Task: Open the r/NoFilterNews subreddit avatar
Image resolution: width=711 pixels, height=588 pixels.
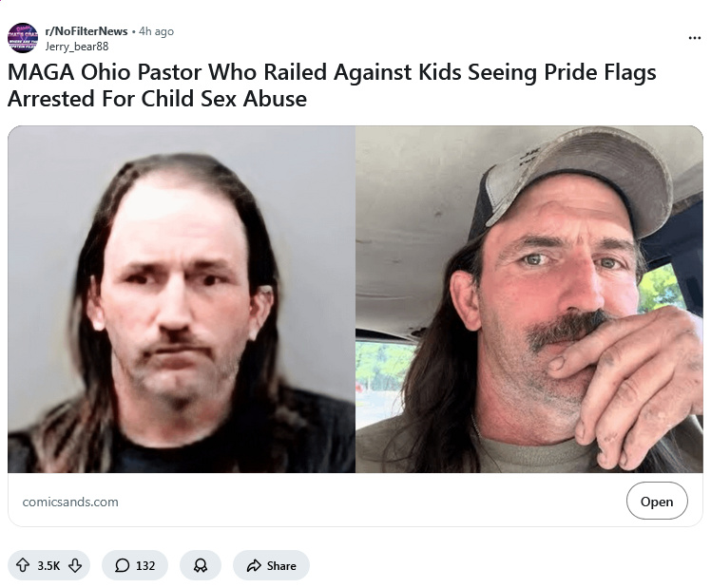Action: (23, 38)
